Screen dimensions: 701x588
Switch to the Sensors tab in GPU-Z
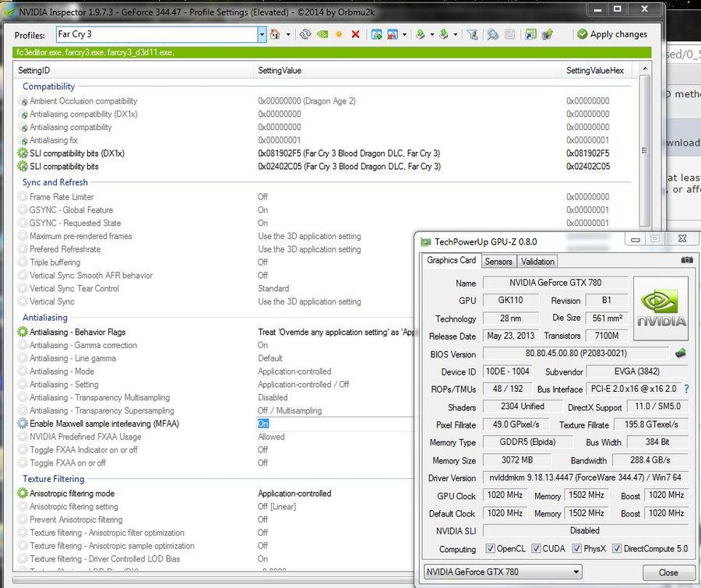[x=498, y=262]
